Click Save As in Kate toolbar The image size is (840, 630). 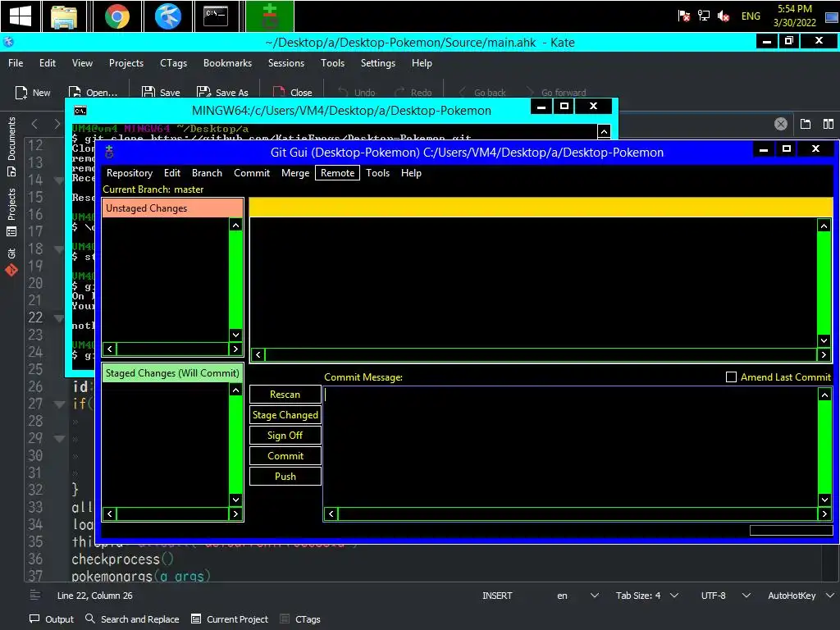[222, 93]
